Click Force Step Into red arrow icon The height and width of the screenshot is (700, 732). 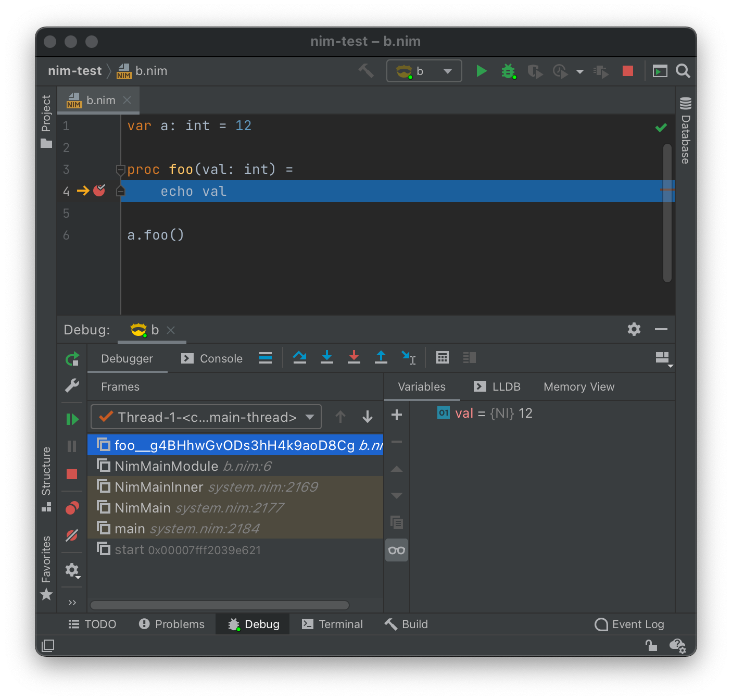pos(354,357)
